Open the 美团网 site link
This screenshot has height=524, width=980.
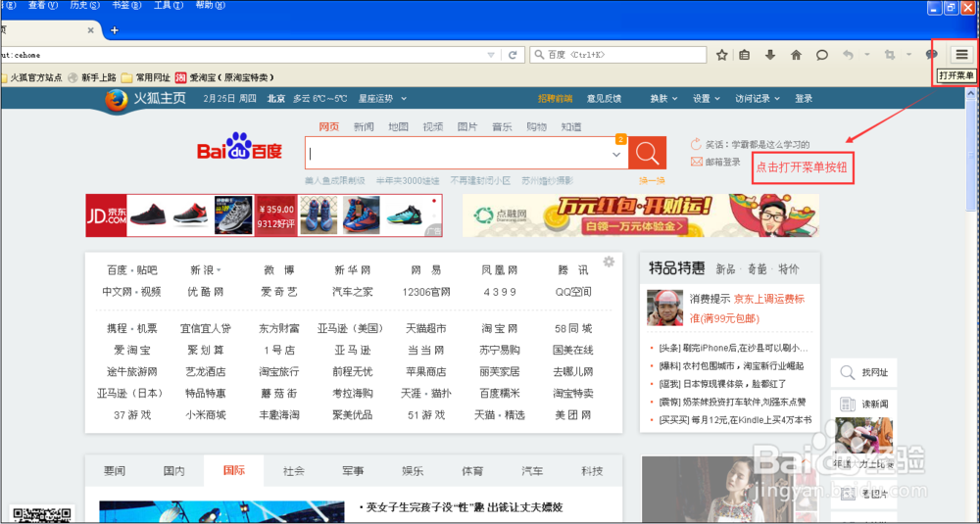coord(572,414)
